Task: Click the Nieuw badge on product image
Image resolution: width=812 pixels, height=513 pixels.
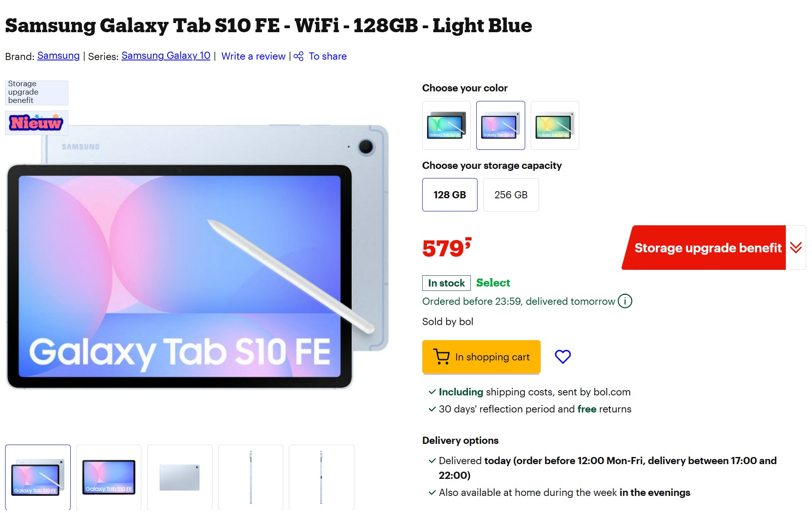Action: [36, 123]
